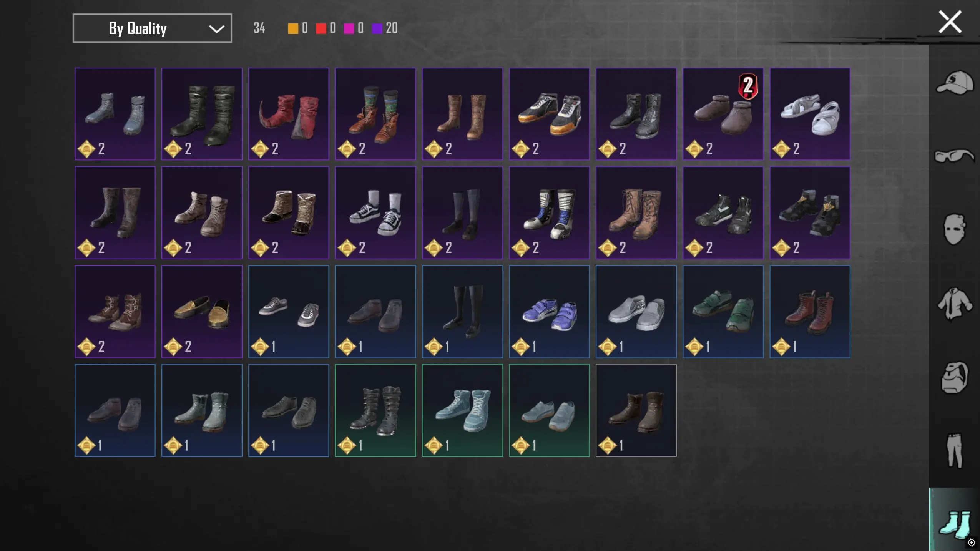Choose the black buckled boots in green tile
The height and width of the screenshot is (551, 980).
coord(375,410)
